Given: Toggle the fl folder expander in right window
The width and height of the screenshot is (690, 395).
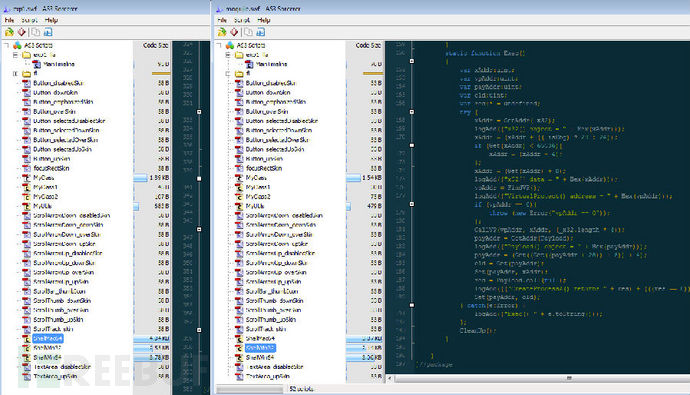Looking at the screenshot, I should tap(228, 73).
